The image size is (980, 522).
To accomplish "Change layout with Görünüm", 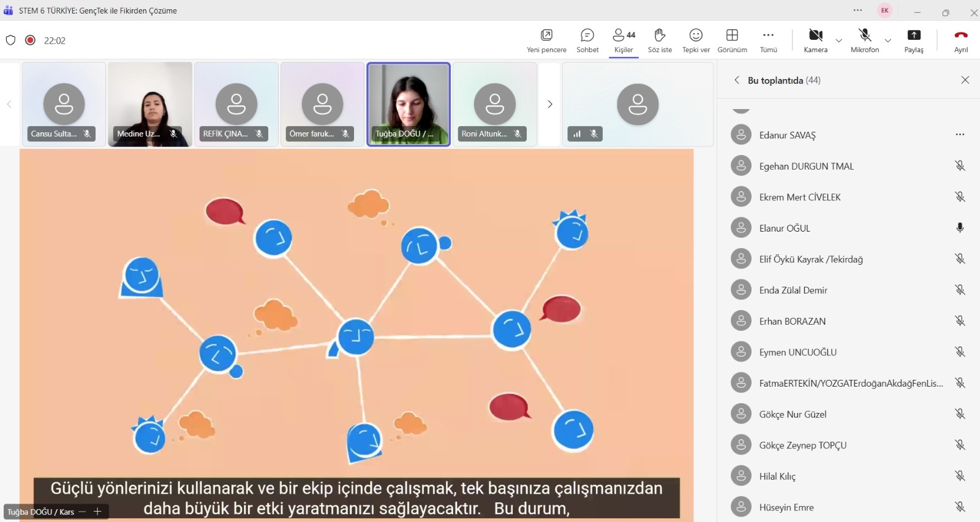I will point(732,40).
